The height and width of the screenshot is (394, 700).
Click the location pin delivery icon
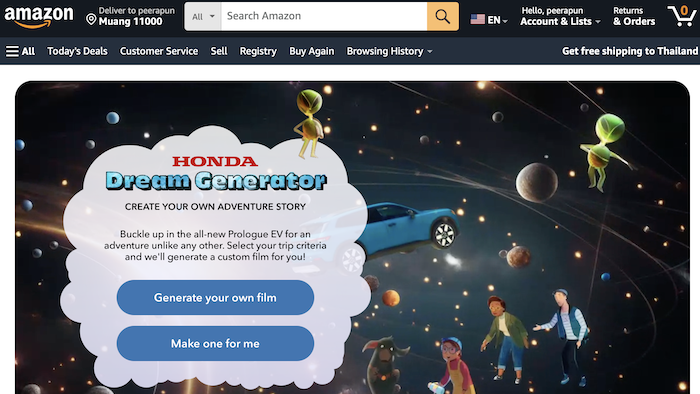(91, 20)
